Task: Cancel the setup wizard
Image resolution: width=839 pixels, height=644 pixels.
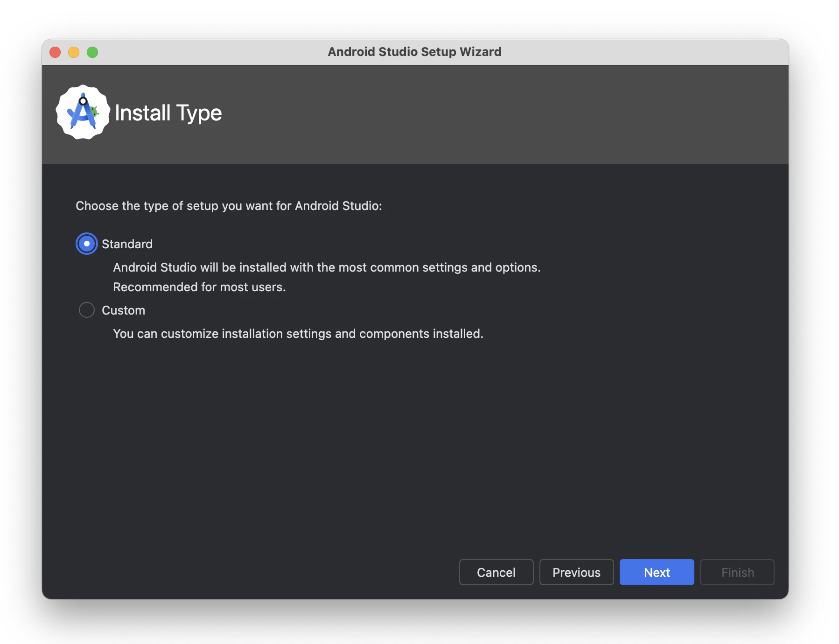Action: [496, 572]
